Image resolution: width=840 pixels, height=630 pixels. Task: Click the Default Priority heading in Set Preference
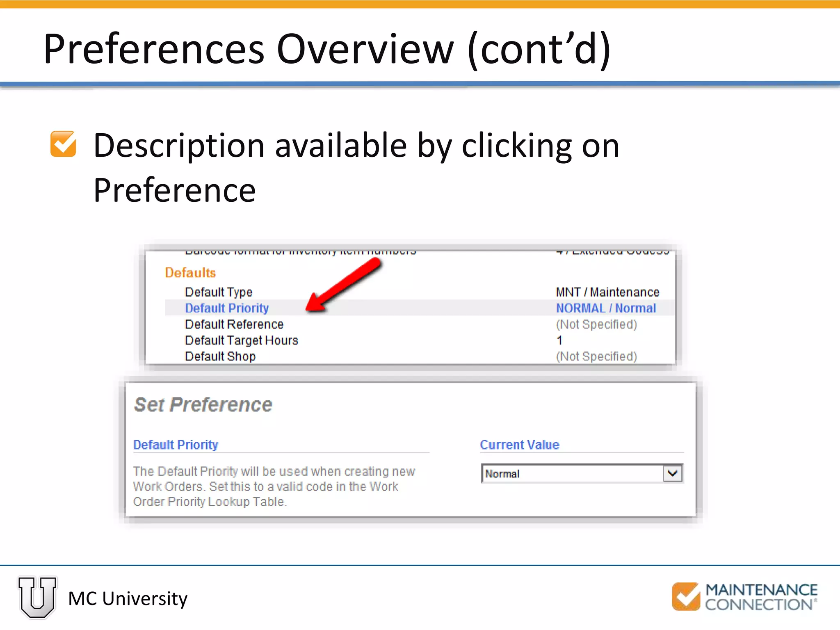point(176,445)
